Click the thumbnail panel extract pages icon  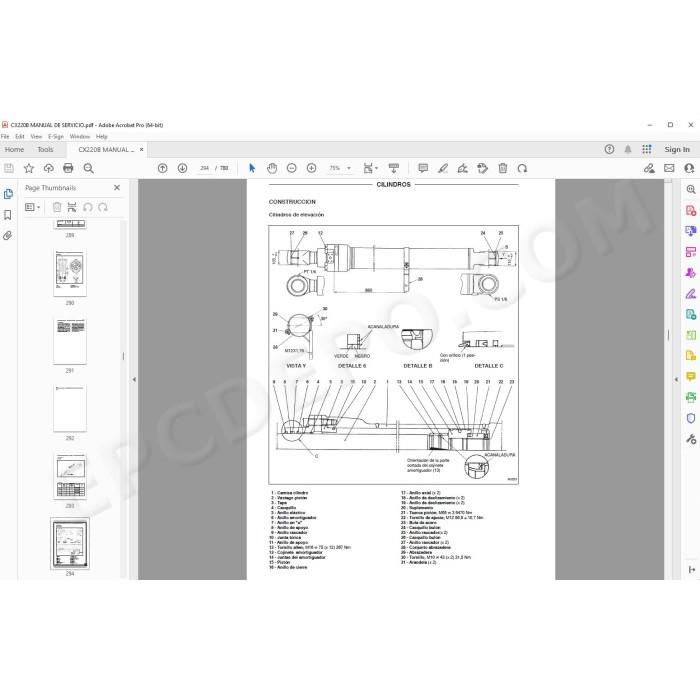point(72,207)
